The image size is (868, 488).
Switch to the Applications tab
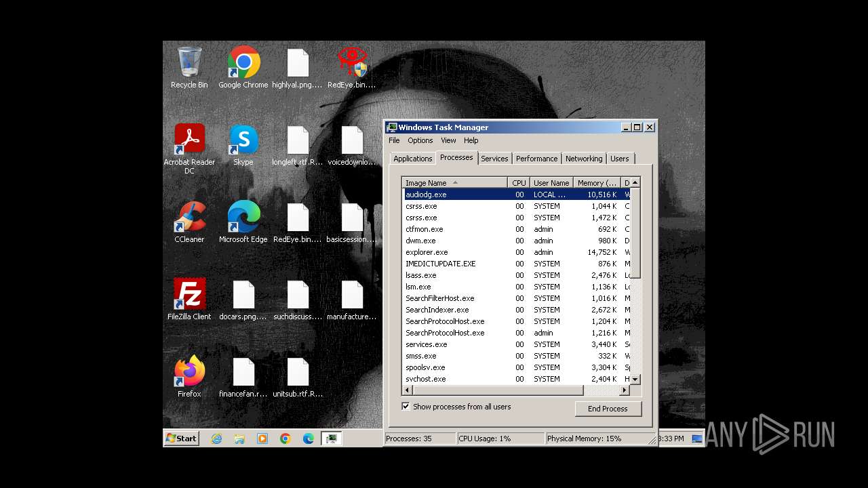412,159
